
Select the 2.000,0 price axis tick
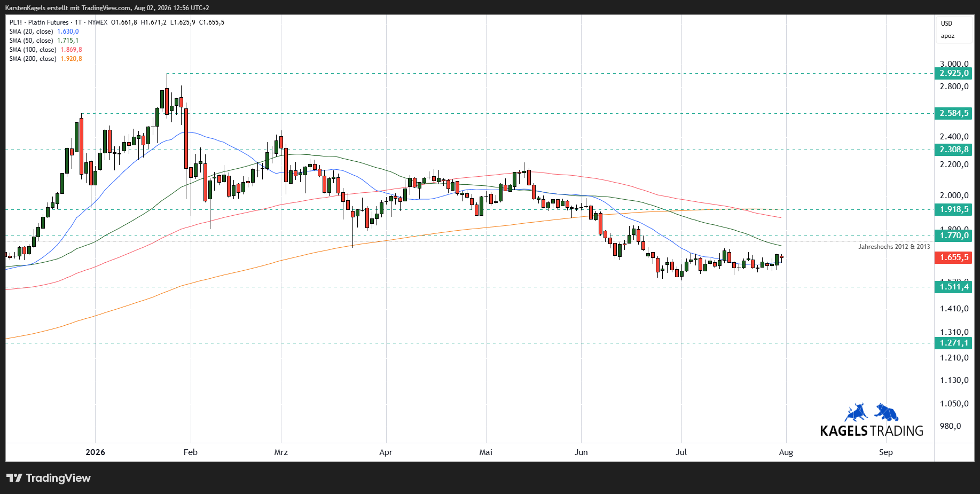[x=954, y=195]
